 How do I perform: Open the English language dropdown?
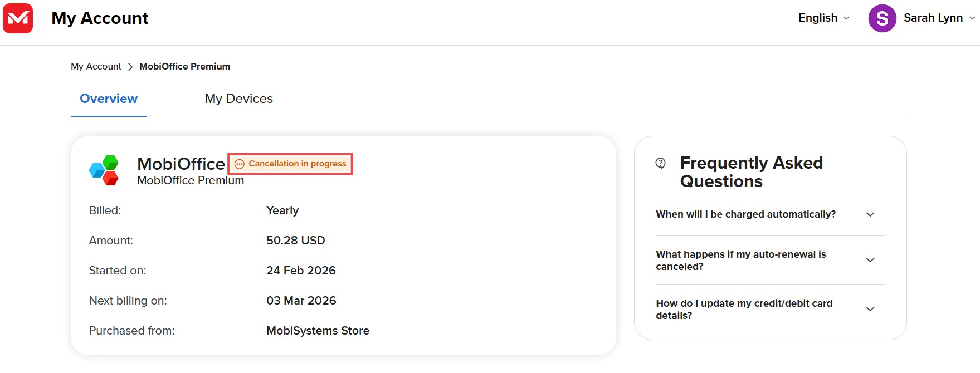click(824, 18)
